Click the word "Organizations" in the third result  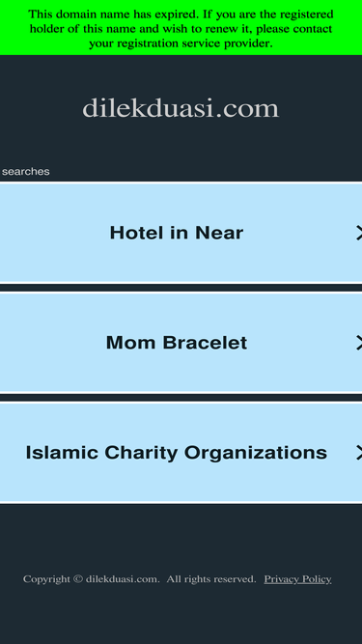pyautogui.click(x=256, y=453)
